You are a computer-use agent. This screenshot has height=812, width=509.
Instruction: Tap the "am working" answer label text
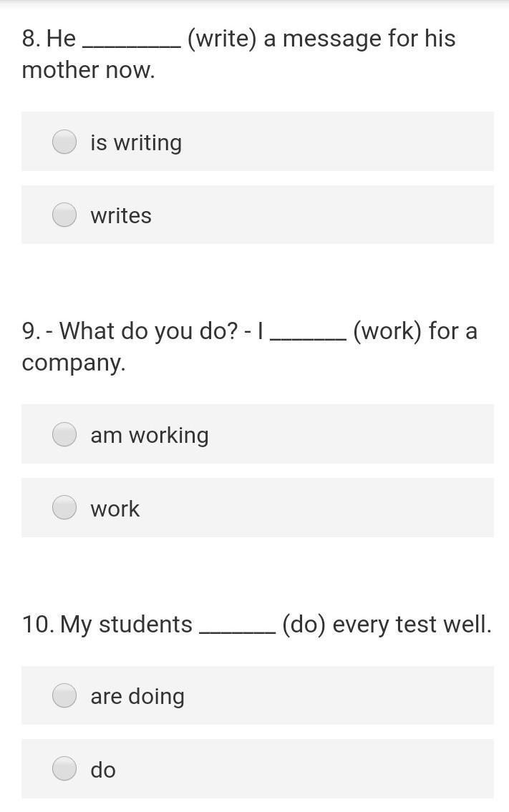click(150, 436)
